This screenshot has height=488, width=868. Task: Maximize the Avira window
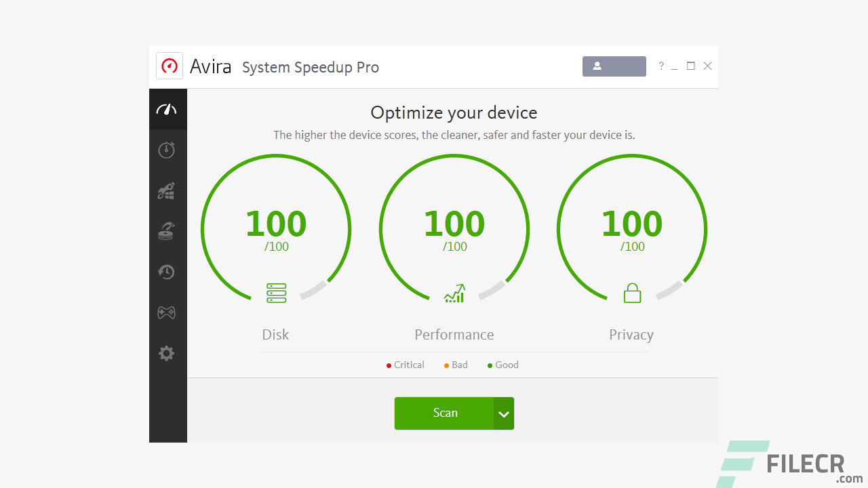click(691, 66)
